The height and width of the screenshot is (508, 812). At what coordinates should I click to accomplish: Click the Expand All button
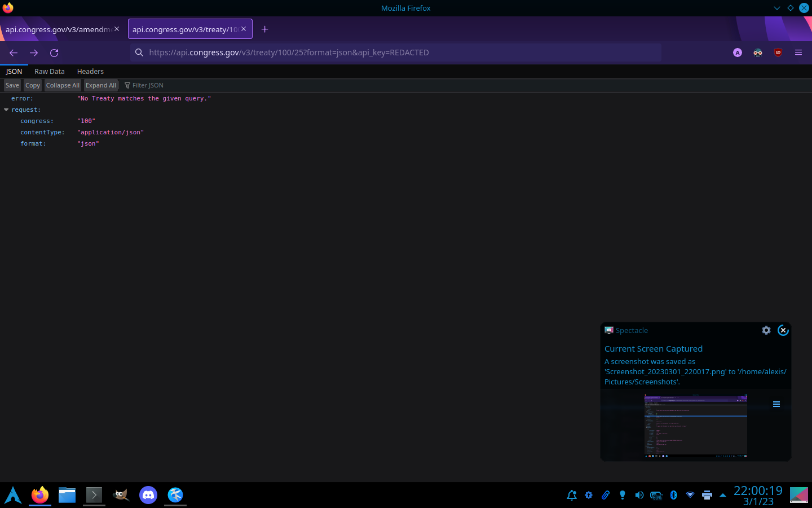[x=100, y=85]
